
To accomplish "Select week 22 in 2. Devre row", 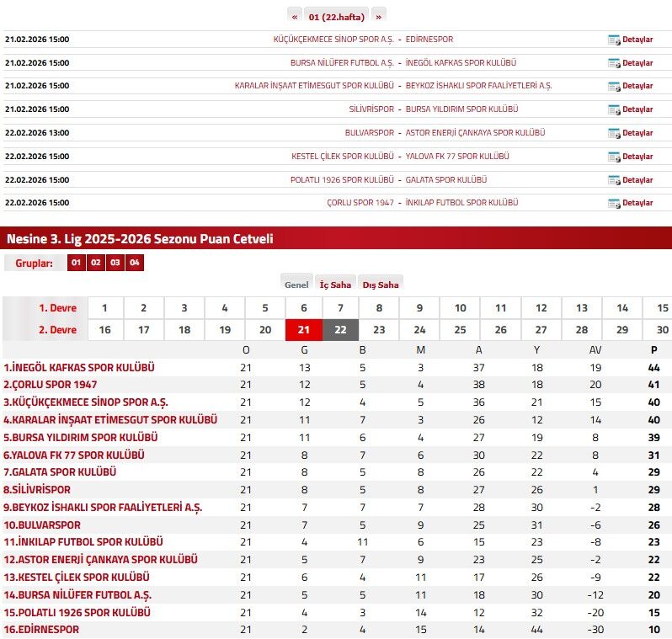I will (341, 329).
